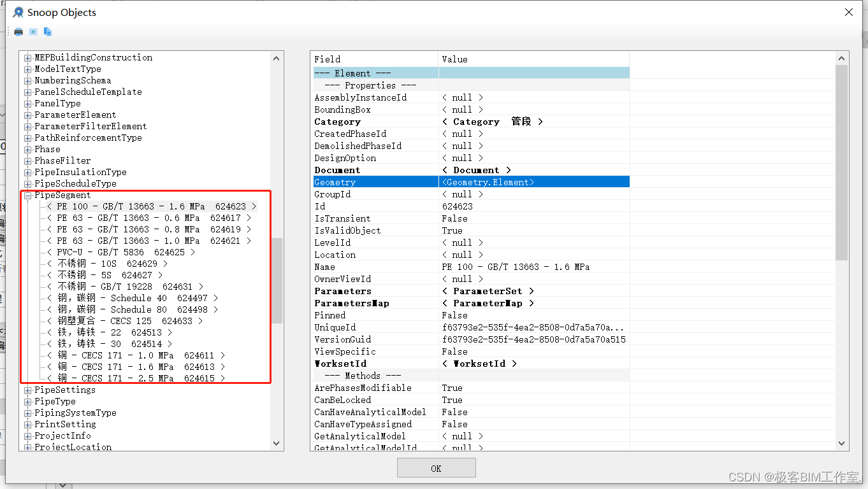The height and width of the screenshot is (489, 868).
Task: Select 不锈钢 - 5S segment
Action: pyautogui.click(x=105, y=276)
